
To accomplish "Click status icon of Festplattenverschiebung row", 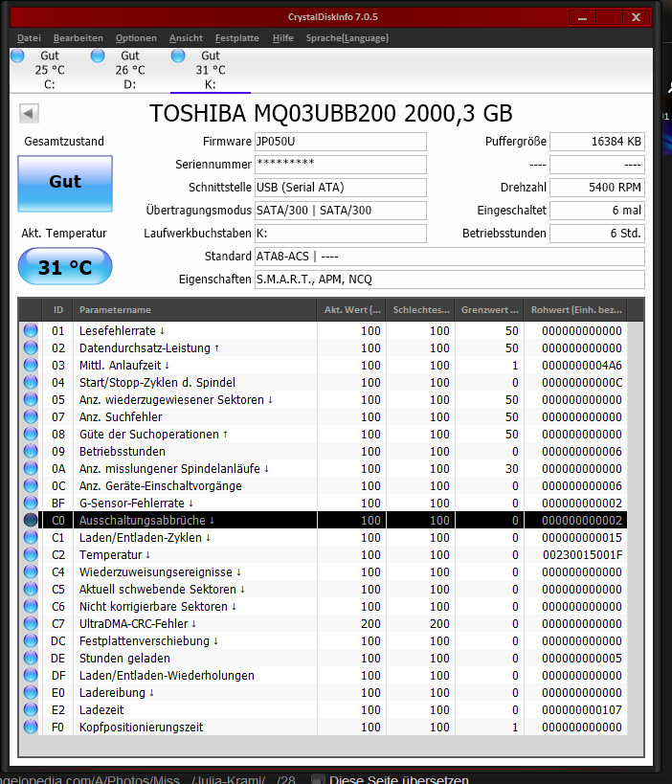I will coord(31,641).
